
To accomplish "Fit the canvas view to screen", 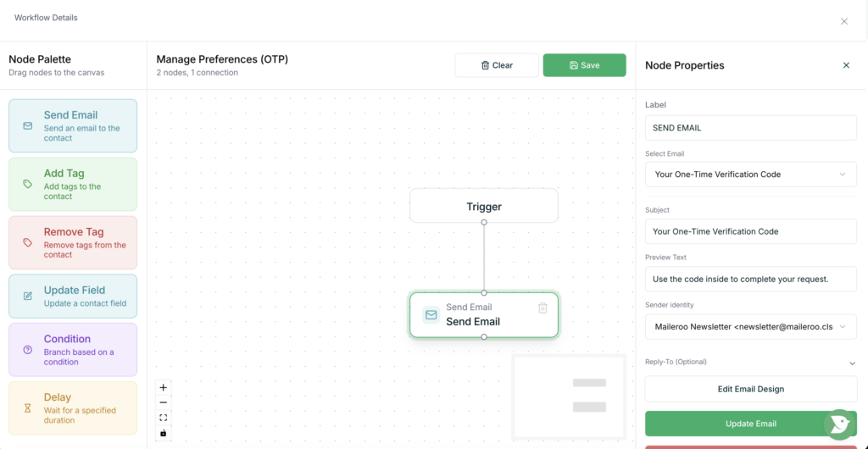I will click(164, 418).
